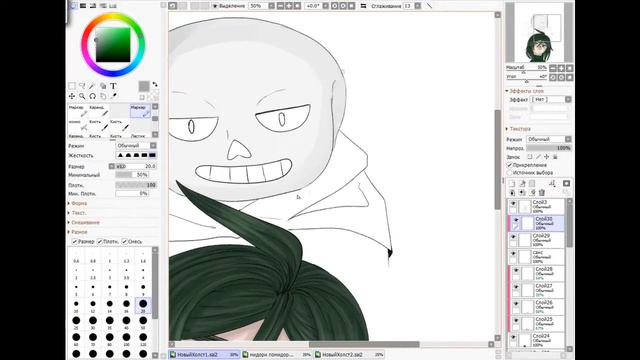Toggle the Источник выбора checkbox
The width and height of the screenshot is (640, 360).
[x=509, y=173]
